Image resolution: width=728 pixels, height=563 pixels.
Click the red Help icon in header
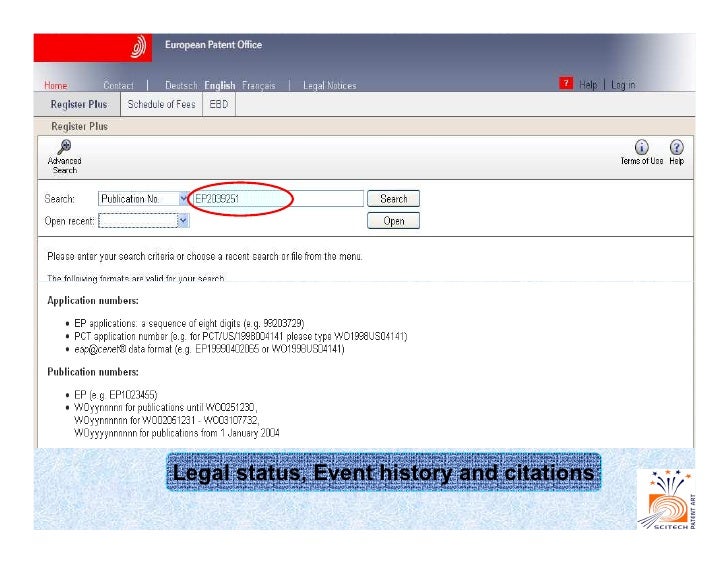(566, 83)
